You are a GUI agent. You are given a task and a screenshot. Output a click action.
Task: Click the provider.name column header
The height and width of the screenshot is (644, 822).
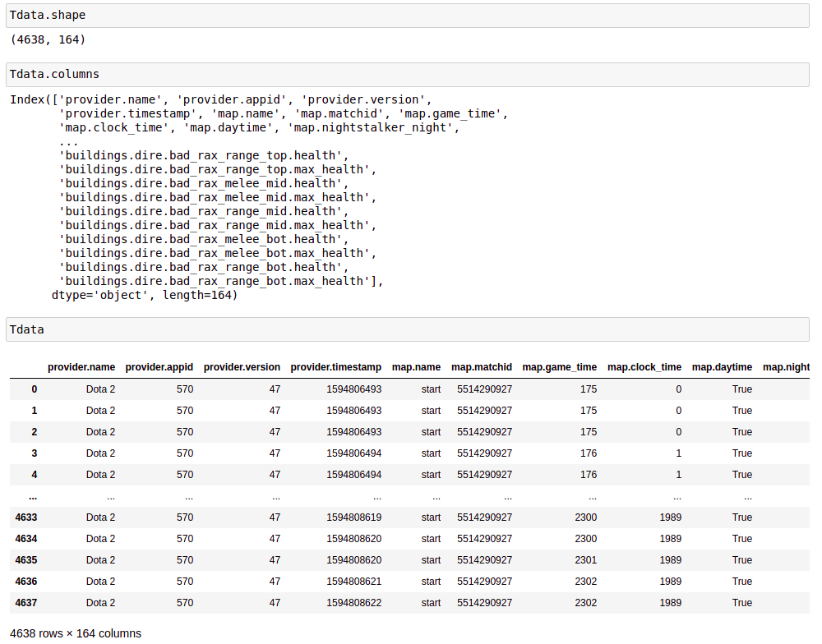point(81,367)
